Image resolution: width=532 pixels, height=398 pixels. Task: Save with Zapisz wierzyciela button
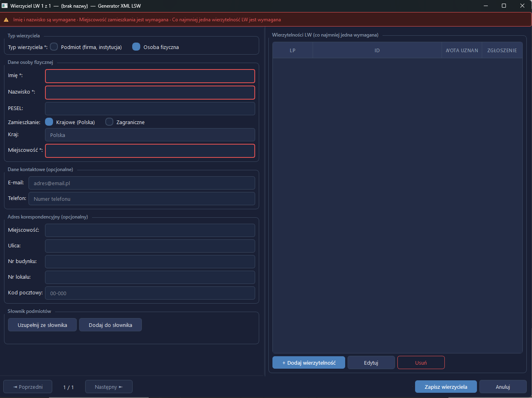pos(446,387)
